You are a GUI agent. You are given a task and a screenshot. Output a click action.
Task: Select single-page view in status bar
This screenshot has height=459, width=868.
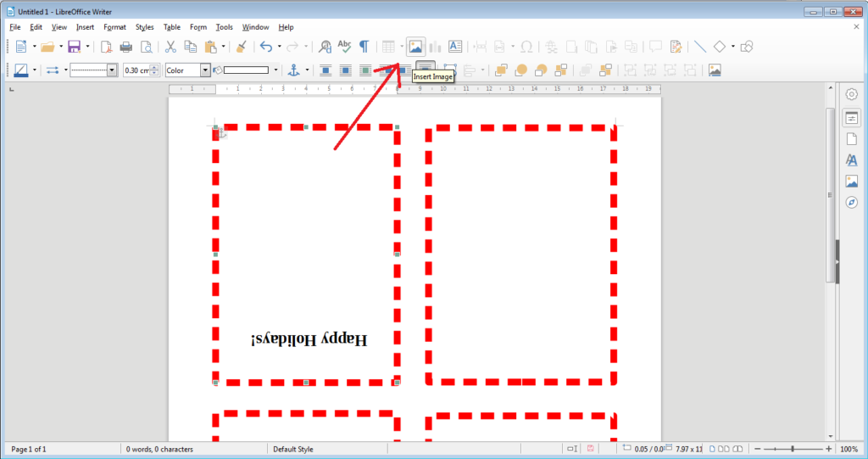point(712,449)
